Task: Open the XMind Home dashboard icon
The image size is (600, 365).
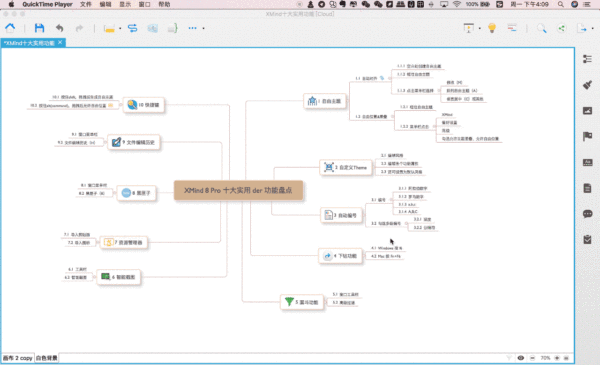Action: 10,28
